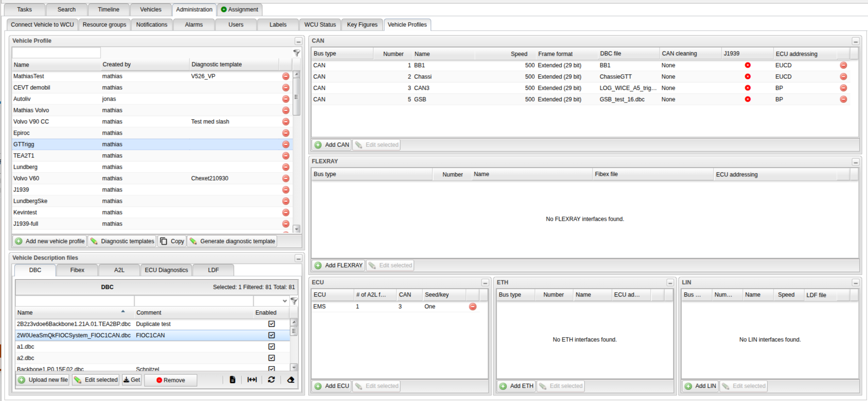Collapse the FLEXRAY panel
The height and width of the screenshot is (401, 868).
855,162
